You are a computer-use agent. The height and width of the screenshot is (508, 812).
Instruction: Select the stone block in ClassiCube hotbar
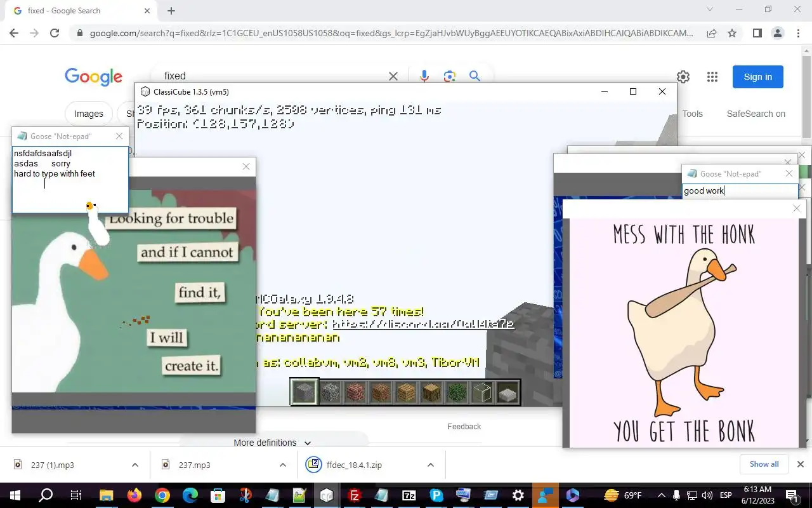pos(304,392)
